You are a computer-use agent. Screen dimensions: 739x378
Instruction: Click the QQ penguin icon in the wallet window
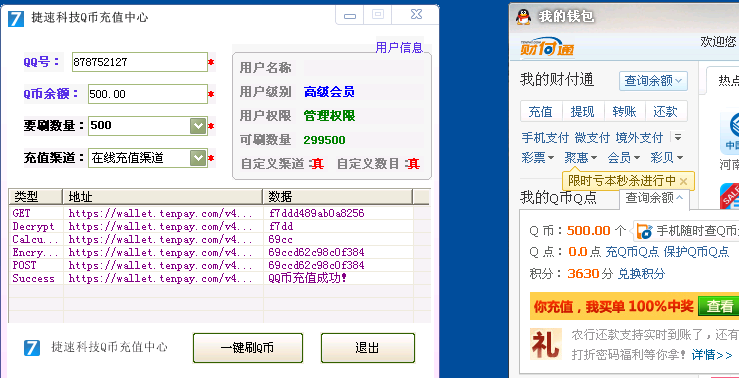[523, 17]
